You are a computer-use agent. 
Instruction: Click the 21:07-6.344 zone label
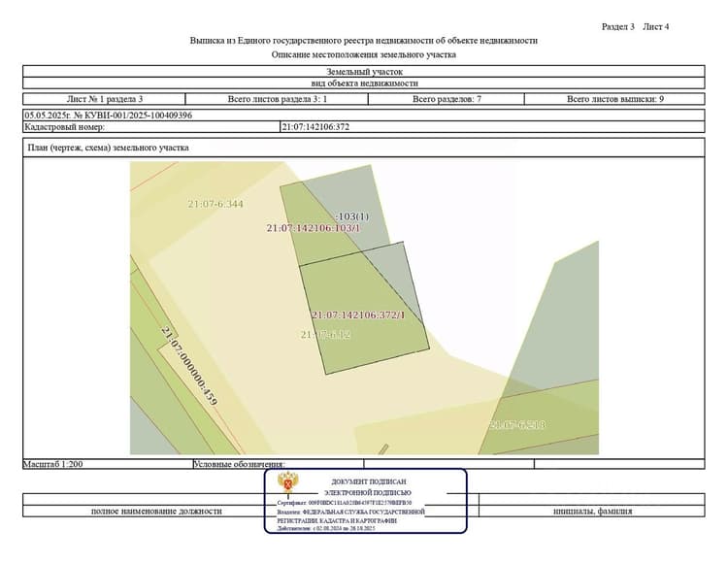215,204
